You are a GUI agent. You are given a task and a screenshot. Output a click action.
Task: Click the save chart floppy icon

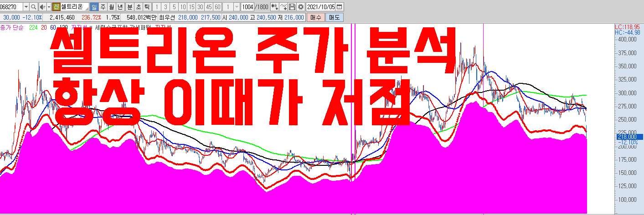pyautogui.click(x=292, y=7)
